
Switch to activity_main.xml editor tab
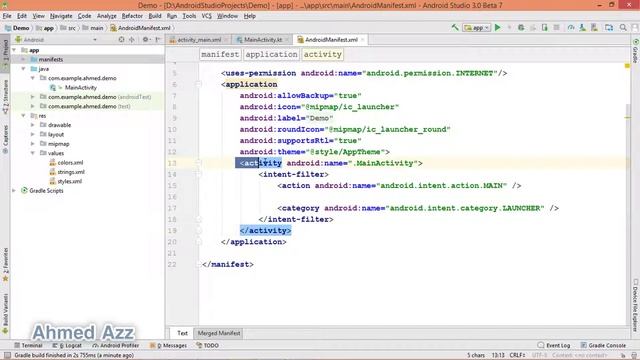199,40
